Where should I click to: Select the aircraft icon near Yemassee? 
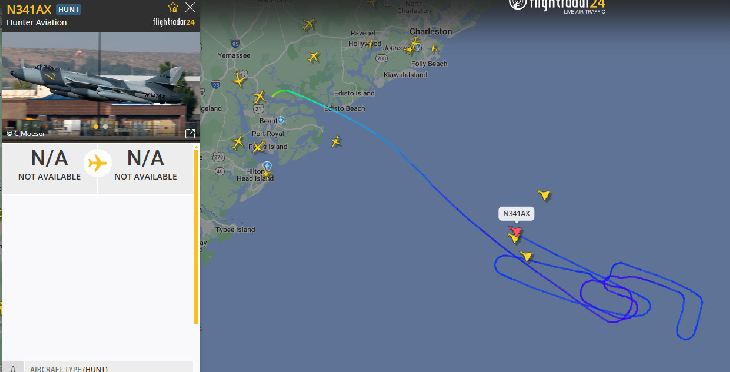point(239,80)
